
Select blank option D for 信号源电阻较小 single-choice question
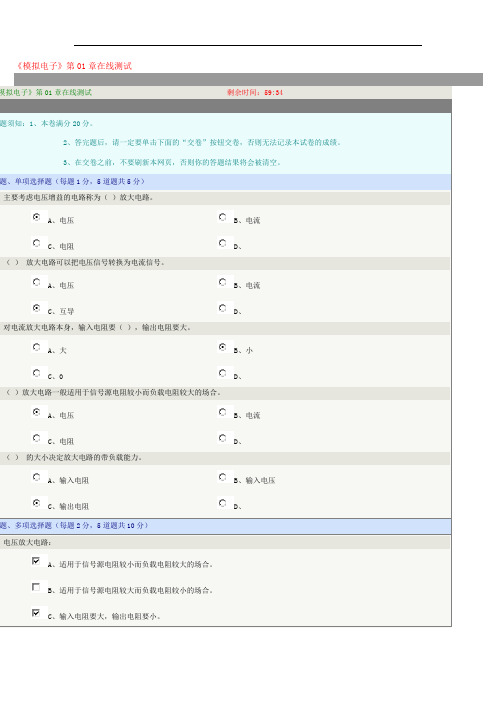222,438
